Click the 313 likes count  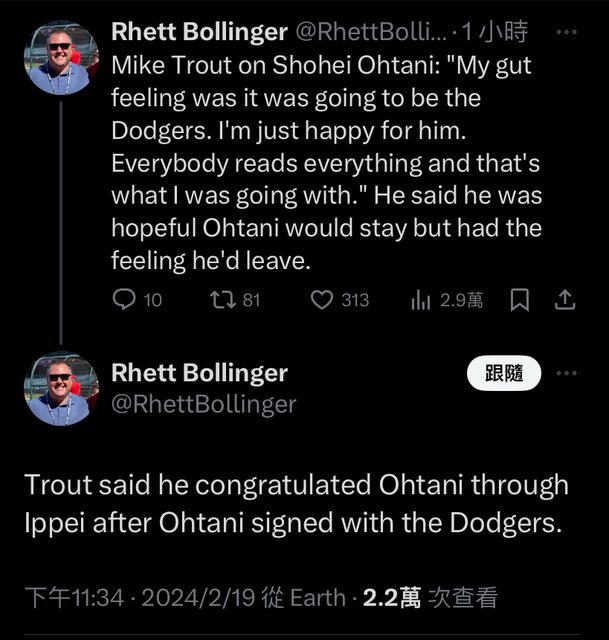(354, 299)
